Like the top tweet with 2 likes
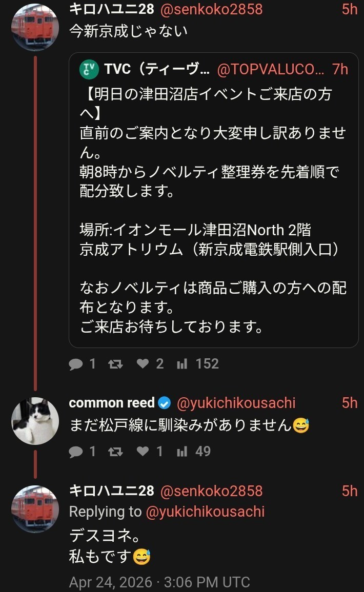 pyautogui.click(x=143, y=364)
